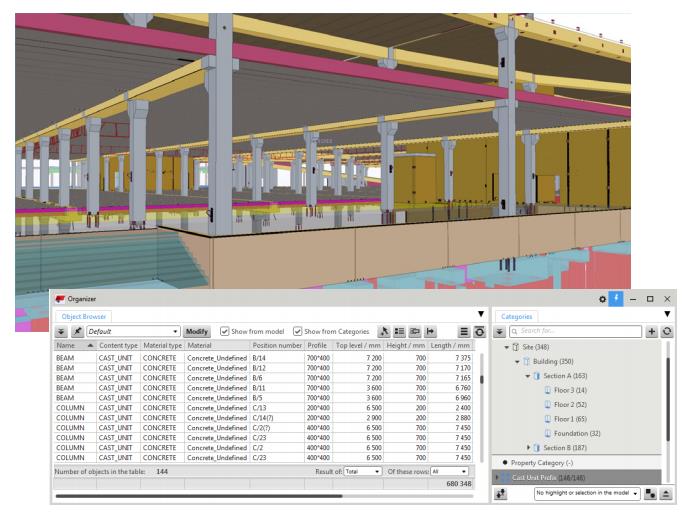Expand the Section B tree node arrow

(528, 448)
